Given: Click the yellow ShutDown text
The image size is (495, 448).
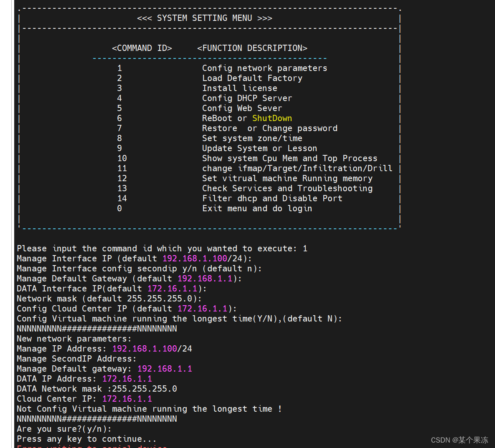Looking at the screenshot, I should click(x=272, y=118).
